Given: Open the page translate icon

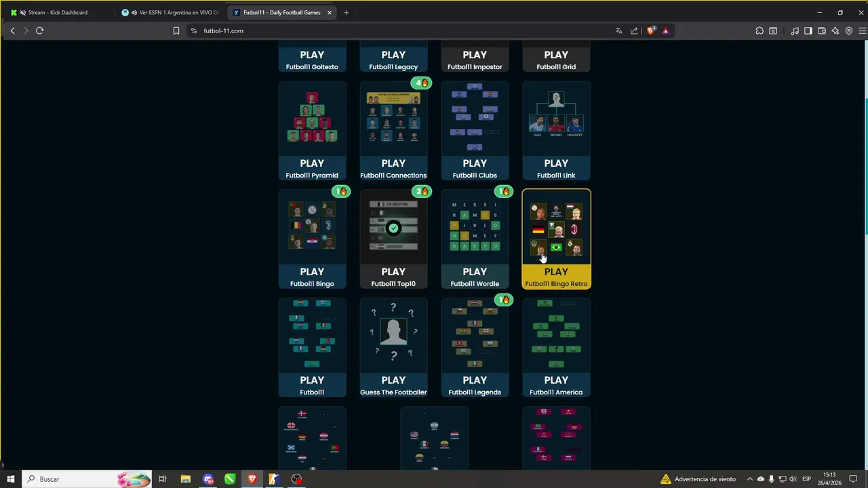Looking at the screenshot, I should 618,30.
